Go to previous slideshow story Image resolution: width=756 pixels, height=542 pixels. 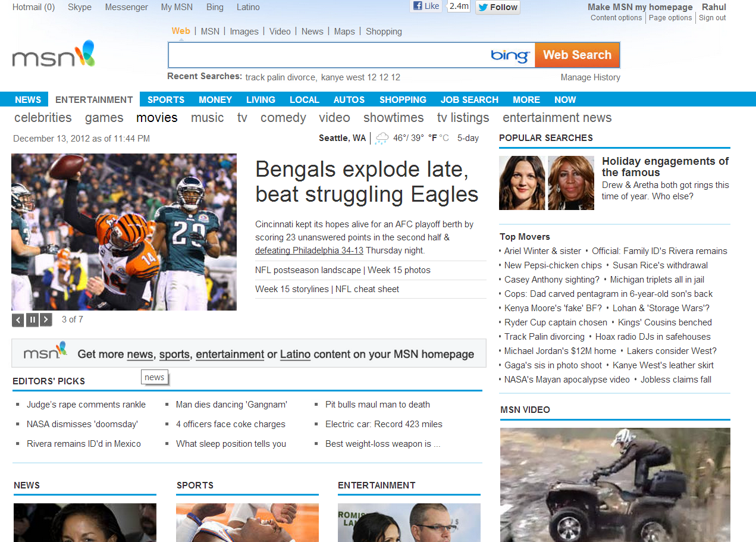pyautogui.click(x=18, y=320)
